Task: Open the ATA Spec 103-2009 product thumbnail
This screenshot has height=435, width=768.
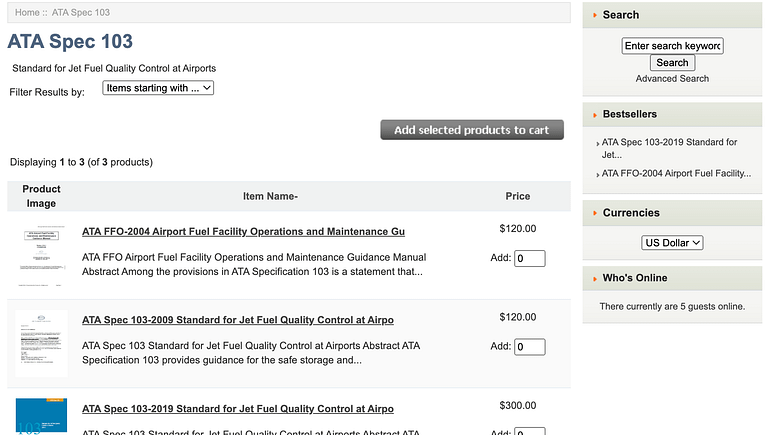Action: point(41,343)
